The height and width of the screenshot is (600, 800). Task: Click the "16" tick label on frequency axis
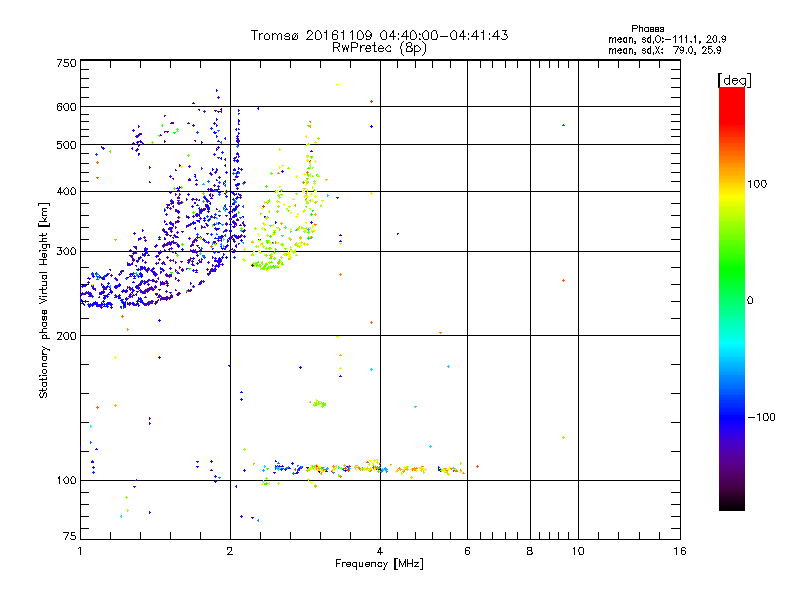(680, 551)
